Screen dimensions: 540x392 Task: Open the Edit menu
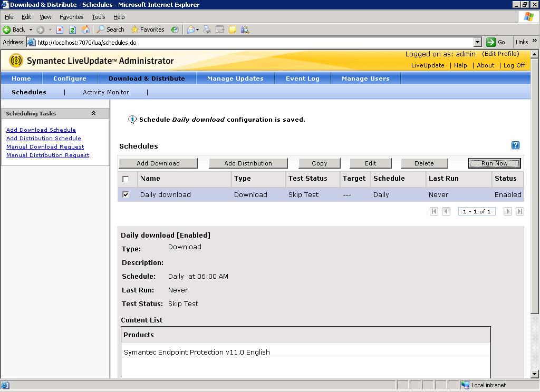pyautogui.click(x=26, y=17)
